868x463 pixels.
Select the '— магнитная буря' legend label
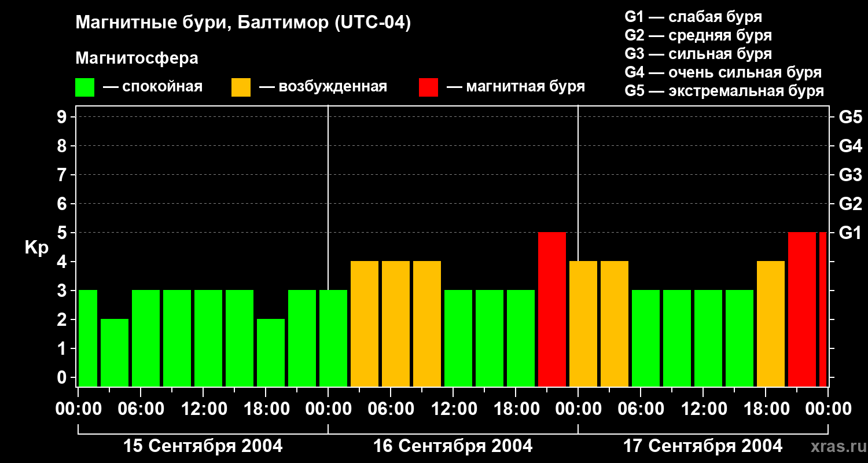pyautogui.click(x=516, y=87)
